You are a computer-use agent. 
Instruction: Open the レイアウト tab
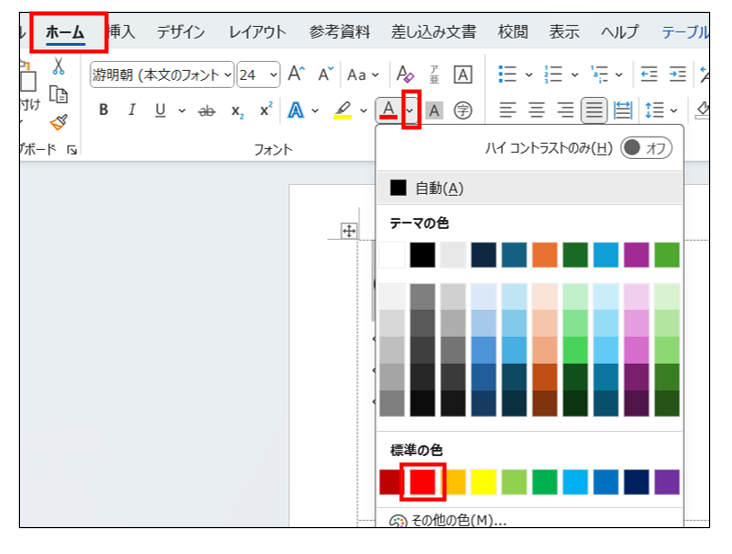257,32
